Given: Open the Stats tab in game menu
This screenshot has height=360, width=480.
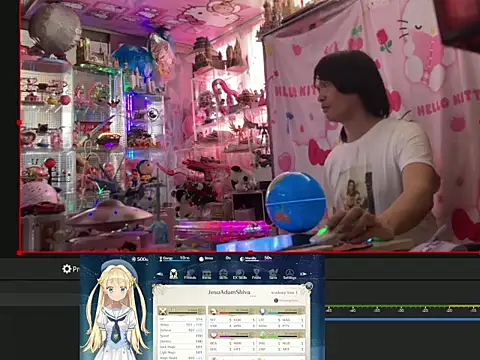Looking at the screenshot, I should 173,274.
